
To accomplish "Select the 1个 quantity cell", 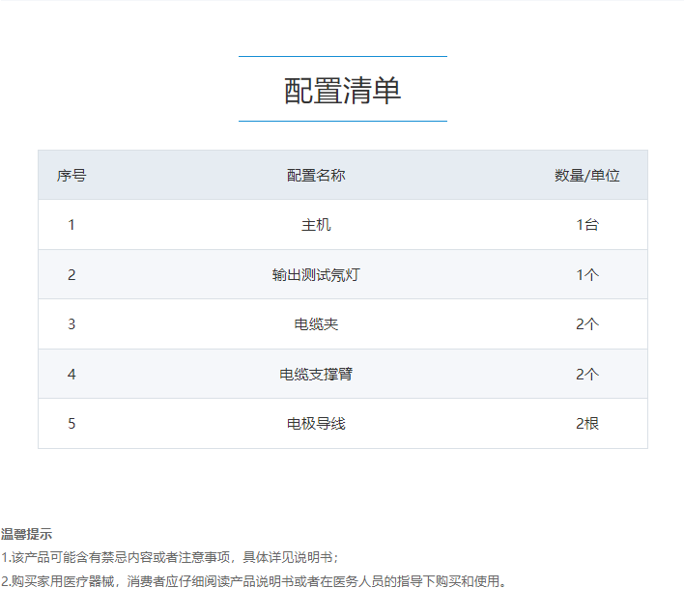I will tap(587, 275).
